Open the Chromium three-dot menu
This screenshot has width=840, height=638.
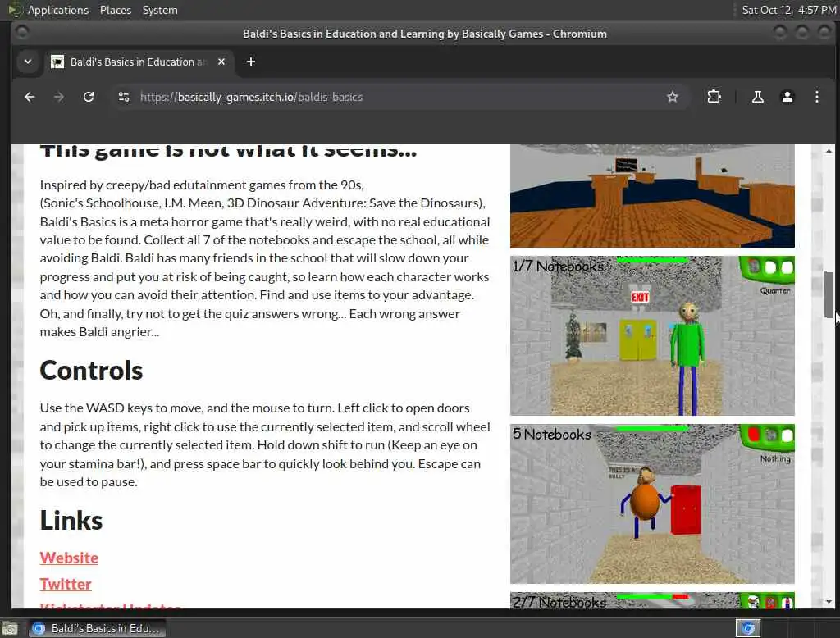point(816,97)
